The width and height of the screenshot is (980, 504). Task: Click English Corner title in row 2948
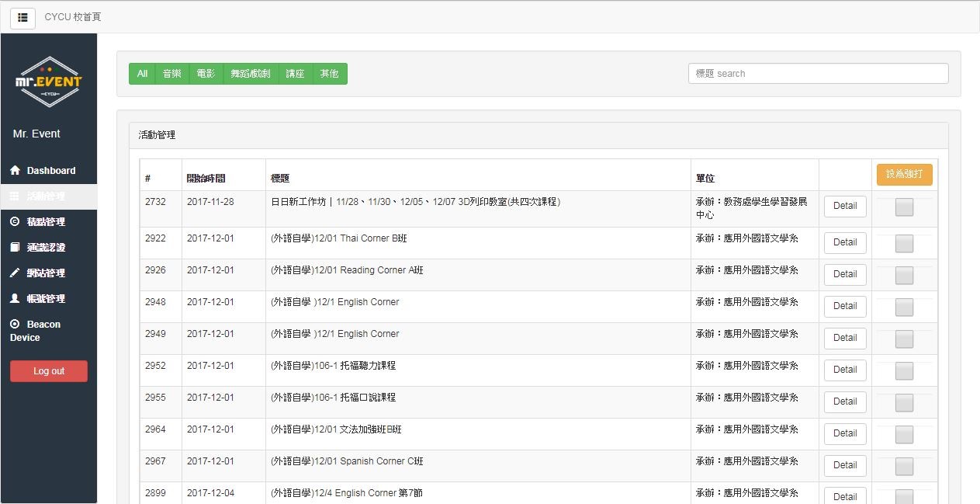(334, 302)
